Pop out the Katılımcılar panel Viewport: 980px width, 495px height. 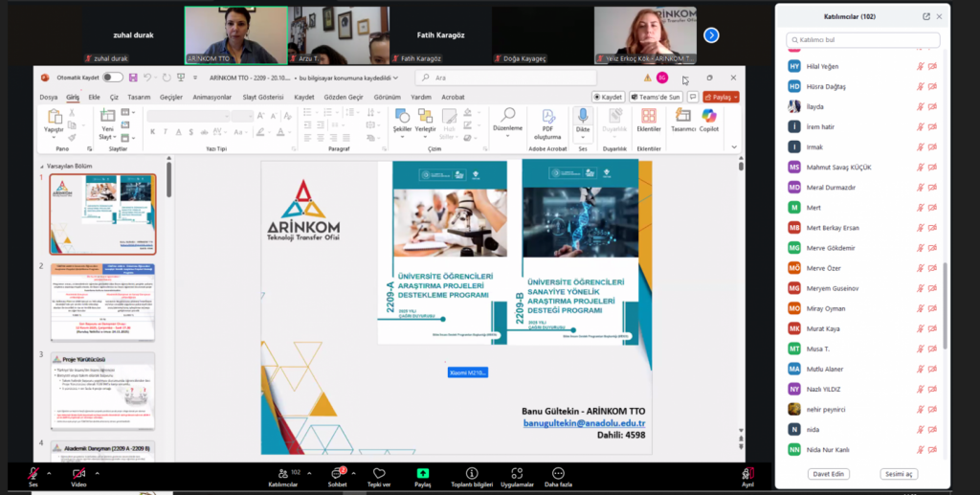coord(925,16)
